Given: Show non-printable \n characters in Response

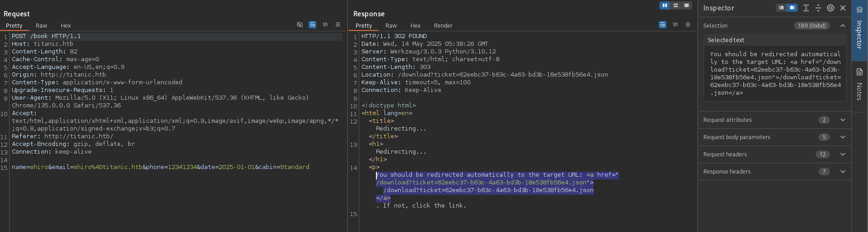Looking at the screenshot, I should tap(675, 25).
